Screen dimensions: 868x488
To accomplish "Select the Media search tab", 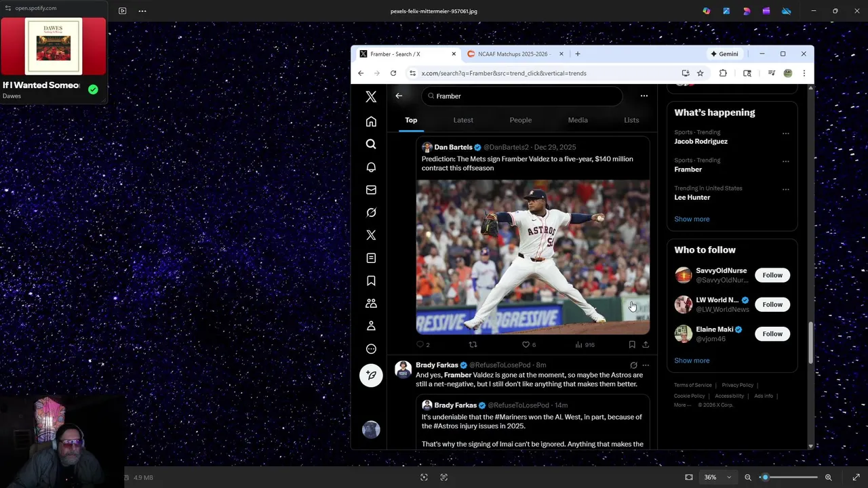I will [x=578, y=120].
